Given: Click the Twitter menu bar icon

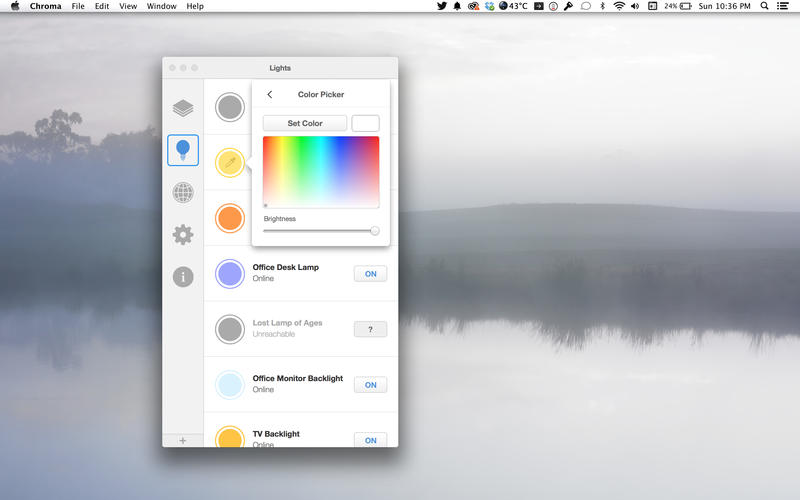Looking at the screenshot, I should (x=442, y=6).
